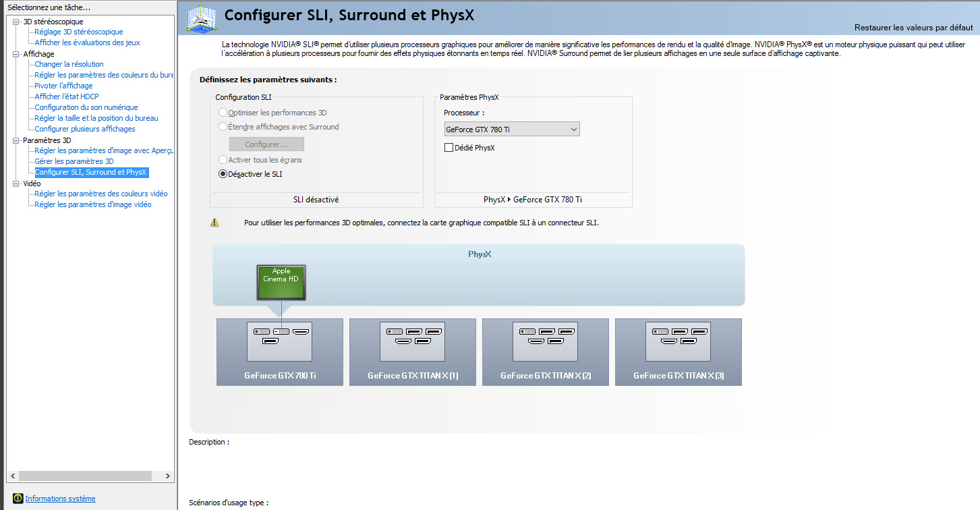This screenshot has height=510, width=980.
Task: Collapse the Affichage tree group
Action: [16, 54]
